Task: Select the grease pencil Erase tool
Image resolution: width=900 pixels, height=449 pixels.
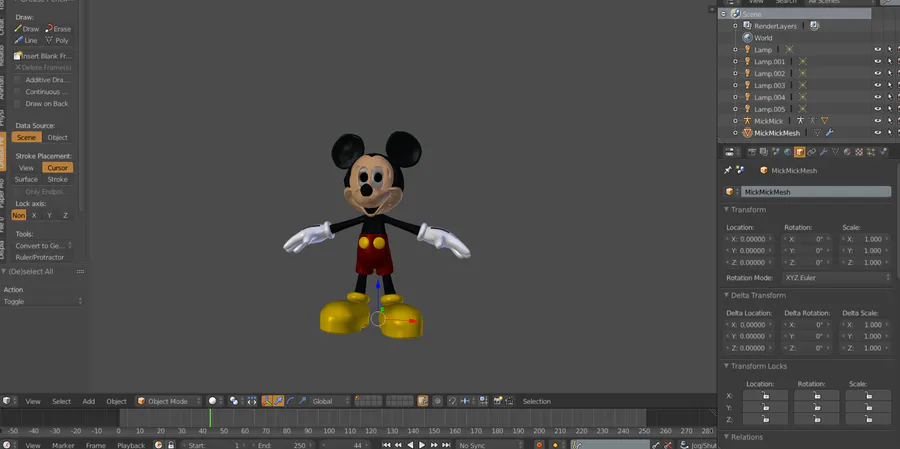Action: click(x=58, y=29)
